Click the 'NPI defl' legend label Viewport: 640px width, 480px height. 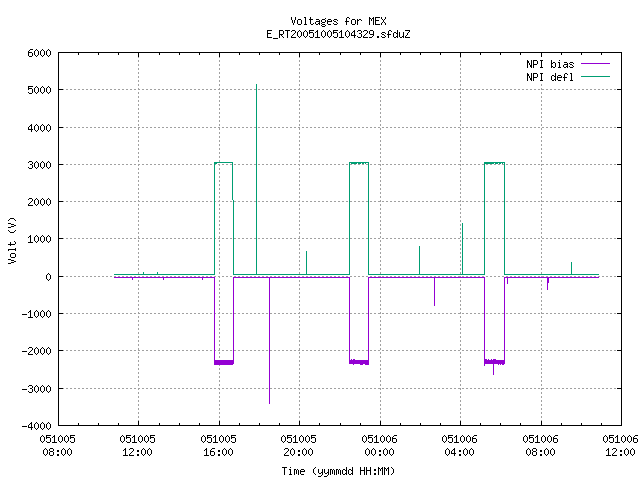(550, 77)
